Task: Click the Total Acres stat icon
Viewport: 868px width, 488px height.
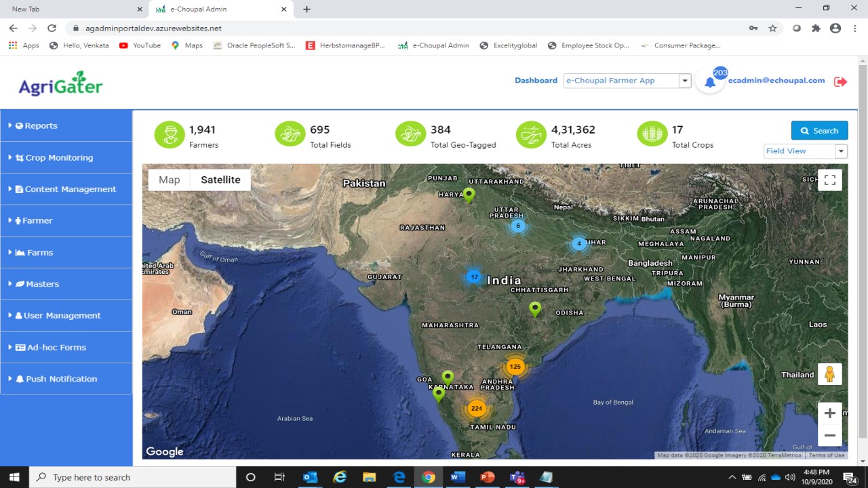Action: [x=532, y=134]
